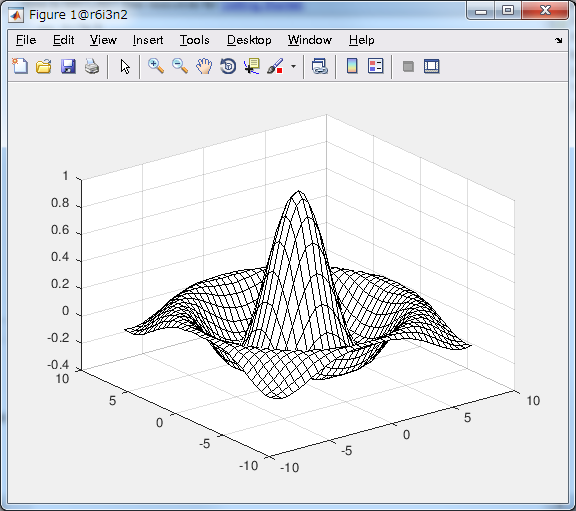Hide plot tools using gray square icon
The image size is (576, 511).
pos(408,66)
